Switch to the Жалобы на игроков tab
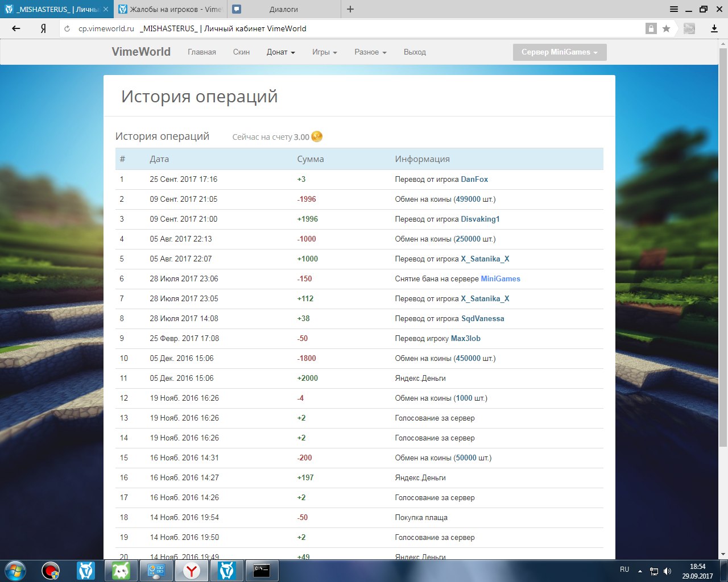The width and height of the screenshot is (728, 582). click(170, 9)
